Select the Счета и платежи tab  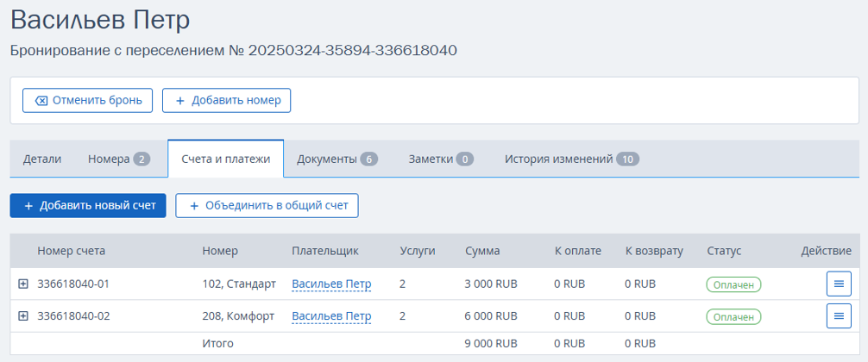point(226,159)
